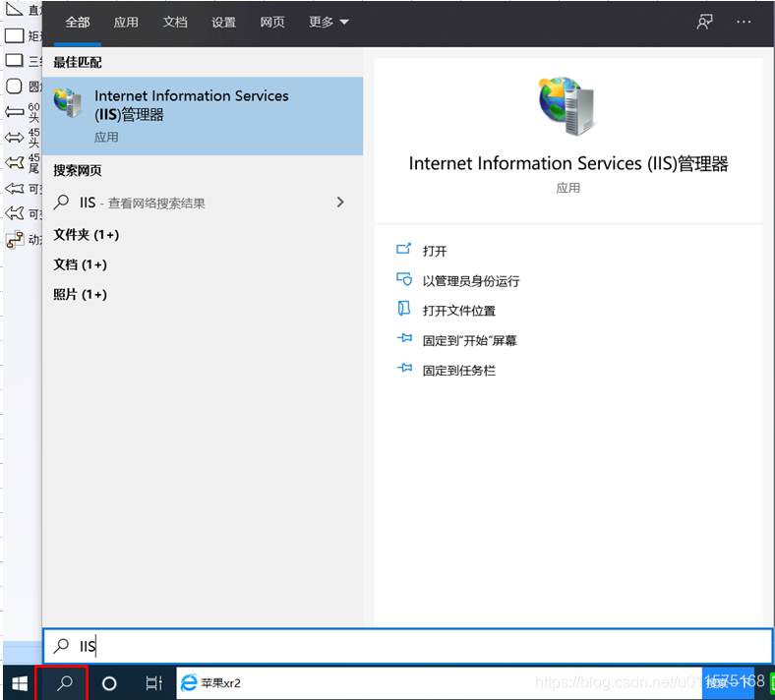Click the search box containing IIS
This screenshot has height=700, width=775.
coord(408,646)
